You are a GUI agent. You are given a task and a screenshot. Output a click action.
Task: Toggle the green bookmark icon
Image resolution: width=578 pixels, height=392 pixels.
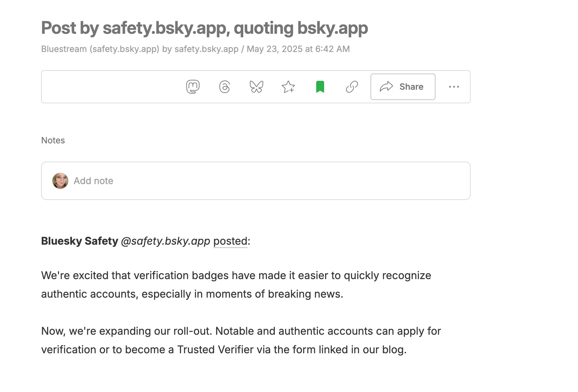pos(320,87)
